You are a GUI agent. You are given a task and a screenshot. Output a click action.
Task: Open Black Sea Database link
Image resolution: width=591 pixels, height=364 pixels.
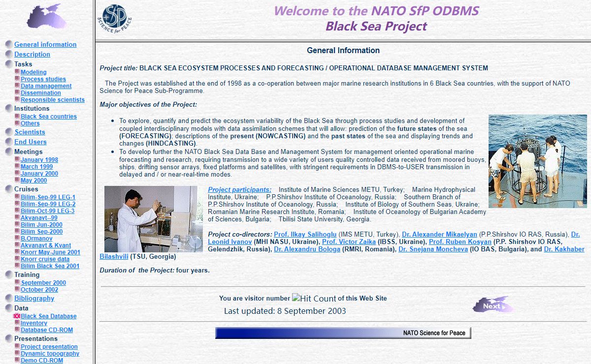point(49,316)
